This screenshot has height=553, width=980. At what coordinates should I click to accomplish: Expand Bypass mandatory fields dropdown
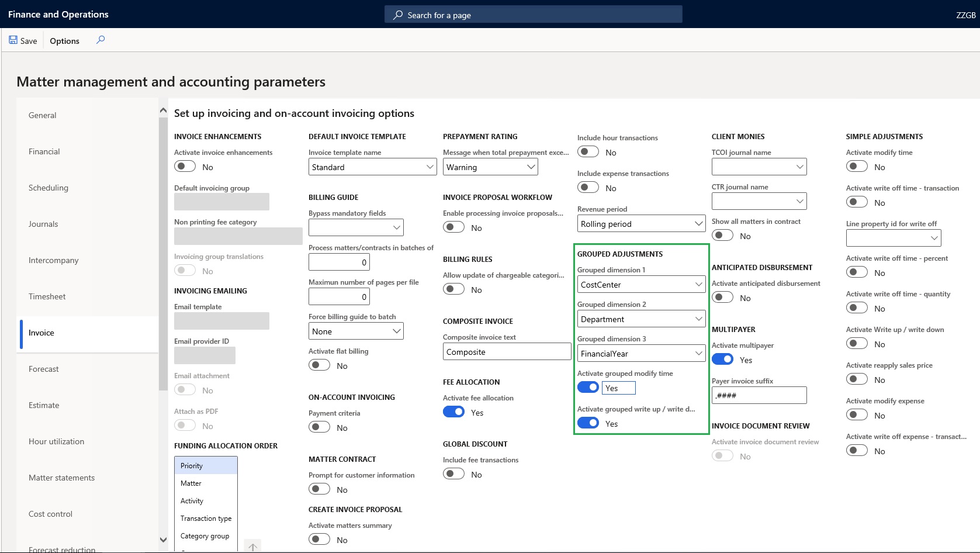[x=397, y=227]
